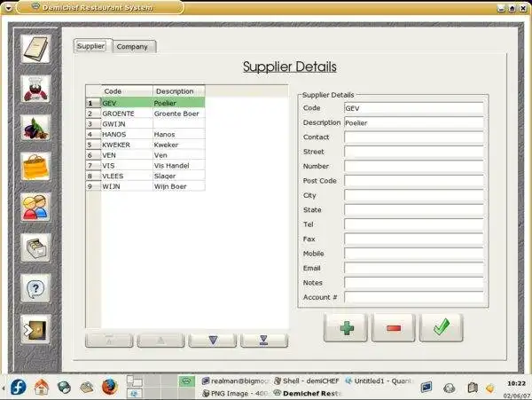Open titlebar window menu arrow

(8, 8)
